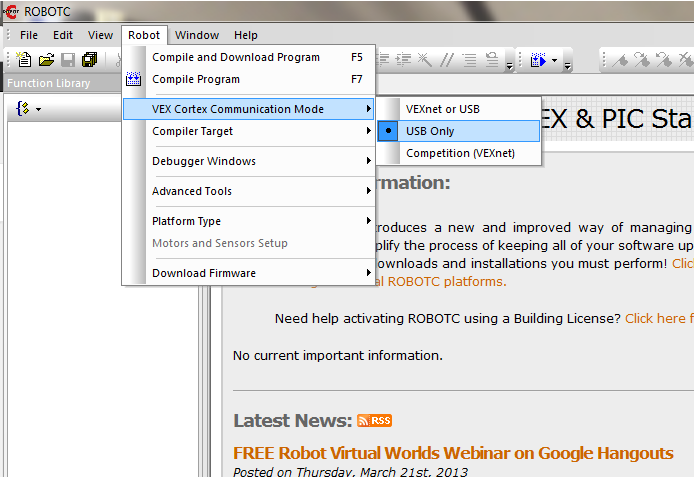Open FREE Robot Virtual Worlds Webinar link

tap(453, 453)
